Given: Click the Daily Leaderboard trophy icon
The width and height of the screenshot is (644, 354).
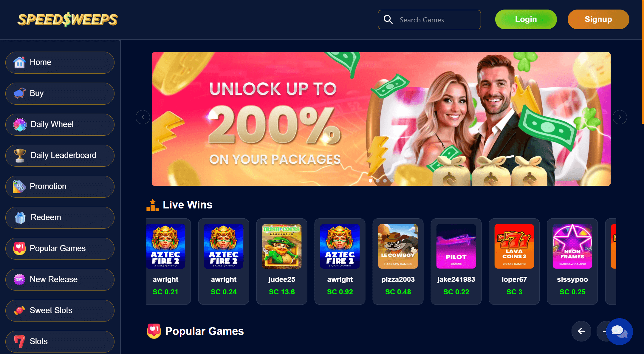Looking at the screenshot, I should click(x=20, y=155).
